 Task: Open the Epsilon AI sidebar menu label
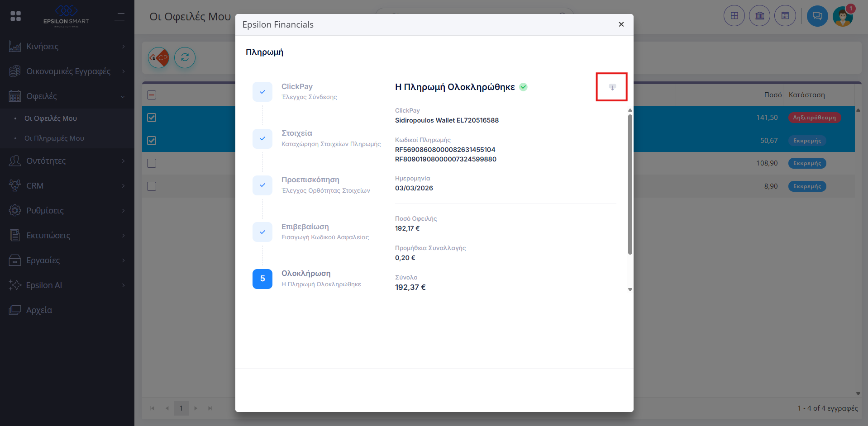44,285
